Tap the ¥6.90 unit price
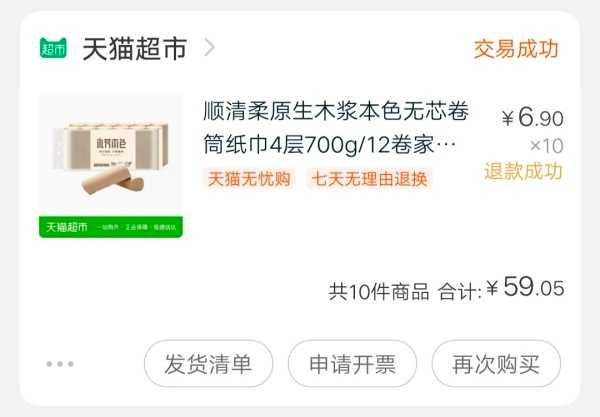Screen dimensions: 600x417 (533, 117)
